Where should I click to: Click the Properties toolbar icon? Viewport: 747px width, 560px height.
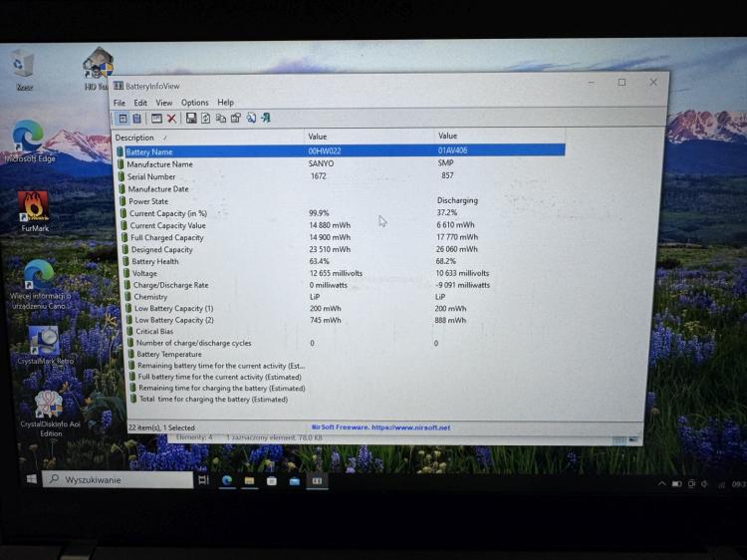pyautogui.click(x=236, y=119)
